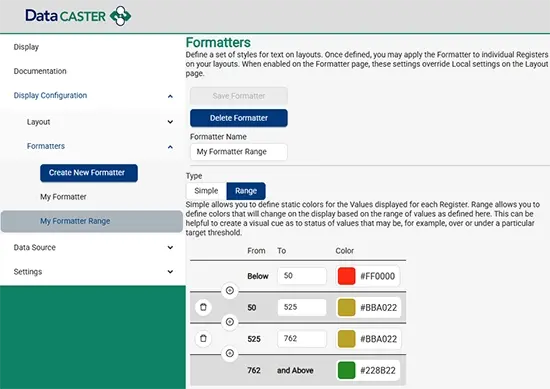Select My Formatter Range in sidebar
The height and width of the screenshot is (389, 550).
click(x=92, y=221)
